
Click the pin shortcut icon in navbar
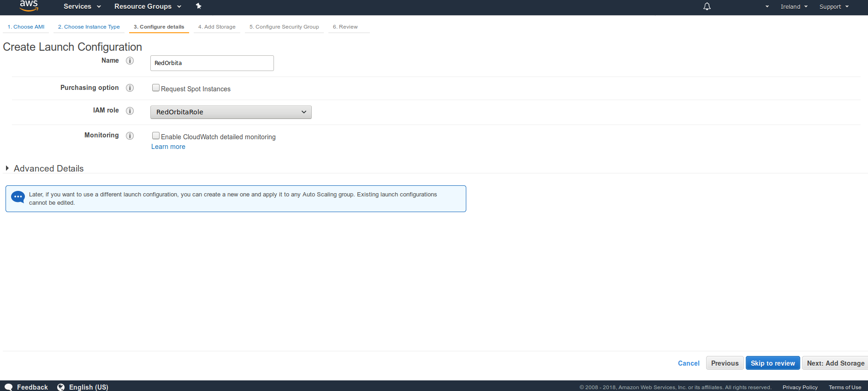(x=199, y=6)
